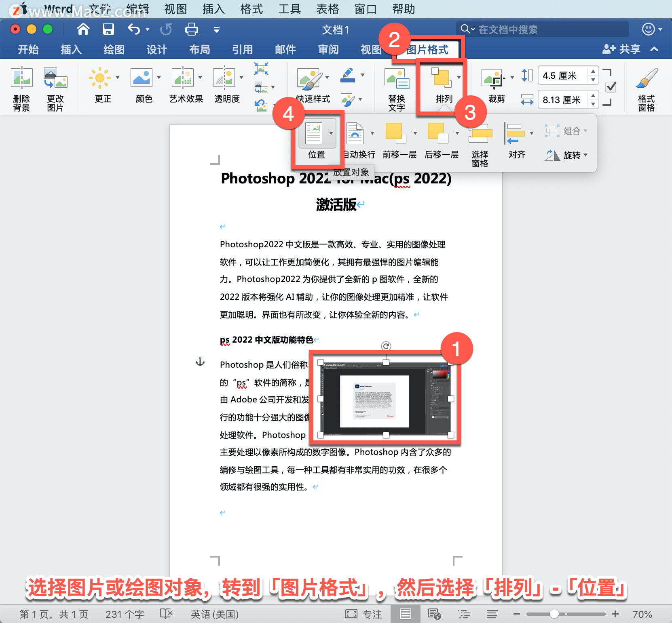Click the Send Backward (后移一层) icon
This screenshot has height=623, width=672.
point(438,133)
